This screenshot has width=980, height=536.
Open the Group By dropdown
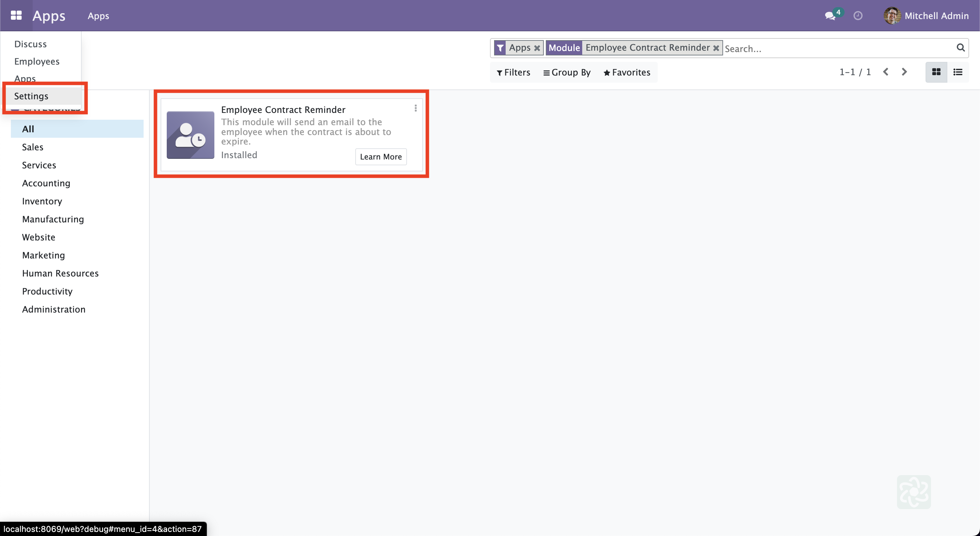[x=567, y=72]
